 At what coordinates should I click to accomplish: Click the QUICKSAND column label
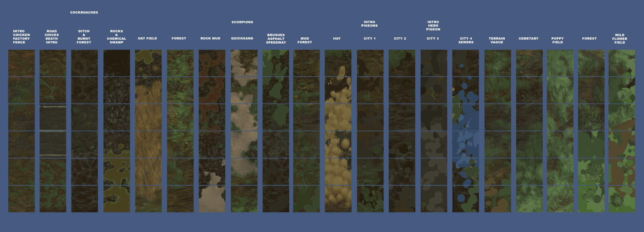click(242, 38)
